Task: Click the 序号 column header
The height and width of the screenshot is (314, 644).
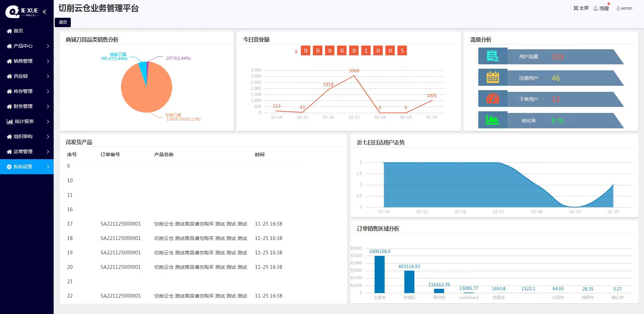Action: pos(72,154)
